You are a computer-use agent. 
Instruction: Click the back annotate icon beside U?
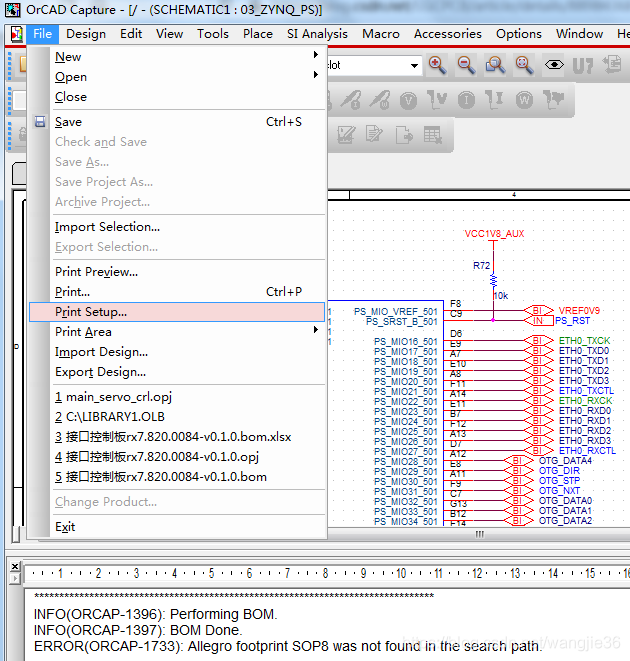[x=612, y=64]
